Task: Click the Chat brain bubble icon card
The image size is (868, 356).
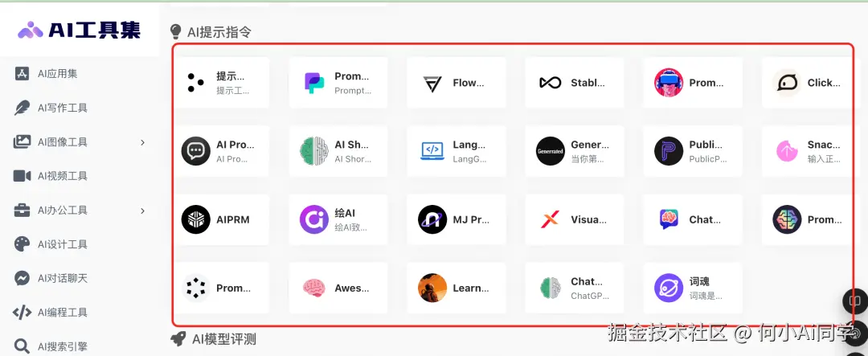Action: click(x=692, y=219)
